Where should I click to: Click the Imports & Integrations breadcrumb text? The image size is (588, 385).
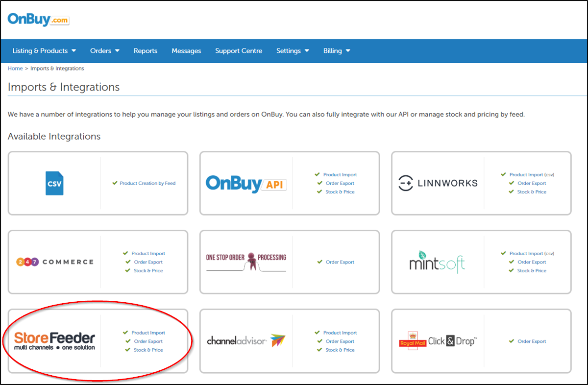(57, 69)
